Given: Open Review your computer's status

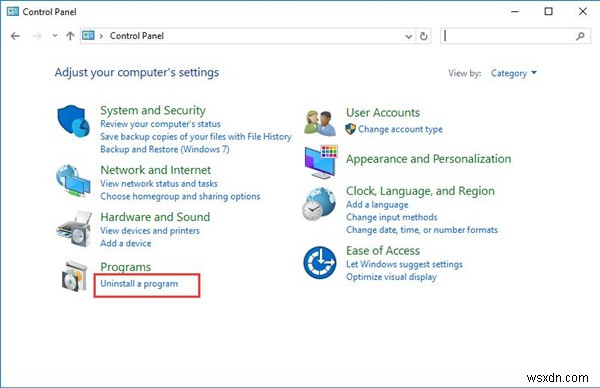Looking at the screenshot, I should [x=160, y=124].
